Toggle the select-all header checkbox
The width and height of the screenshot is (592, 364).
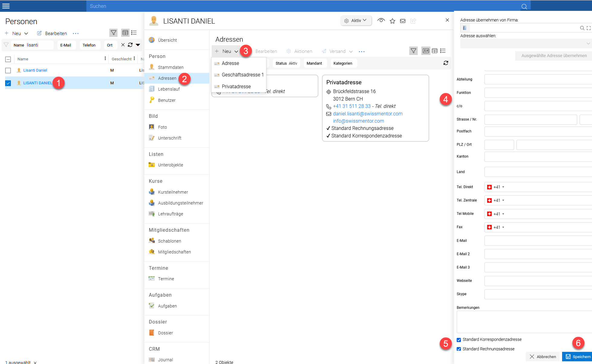click(8, 59)
